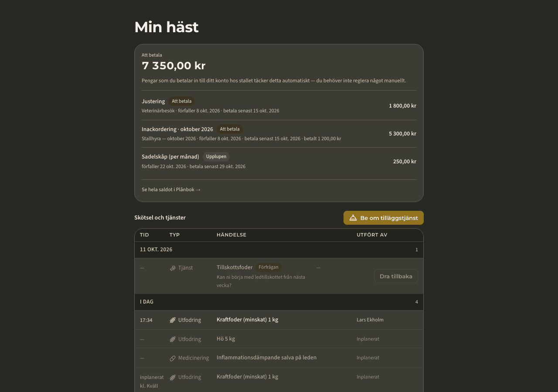Click the Utfodring icon in the kl. Kväll row
The image size is (558, 392).
click(173, 377)
